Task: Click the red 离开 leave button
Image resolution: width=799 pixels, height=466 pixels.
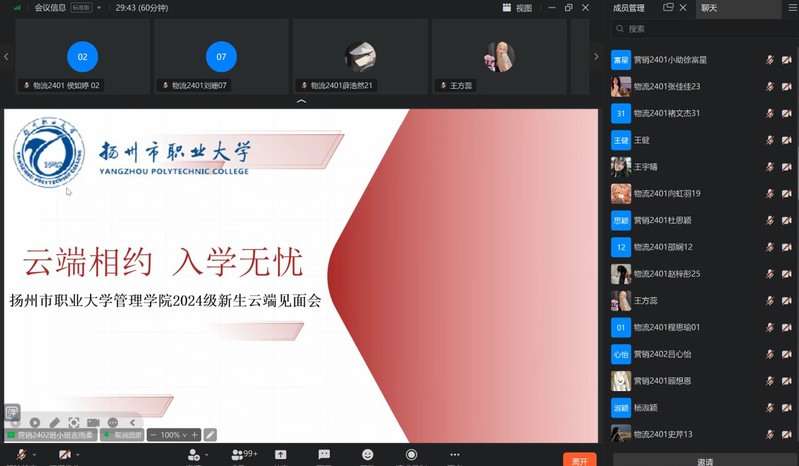Action: 579,459
